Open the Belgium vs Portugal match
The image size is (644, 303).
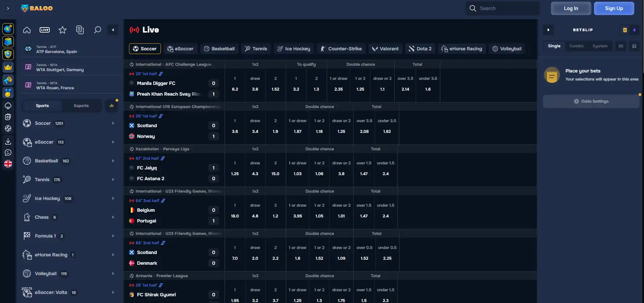point(174,215)
